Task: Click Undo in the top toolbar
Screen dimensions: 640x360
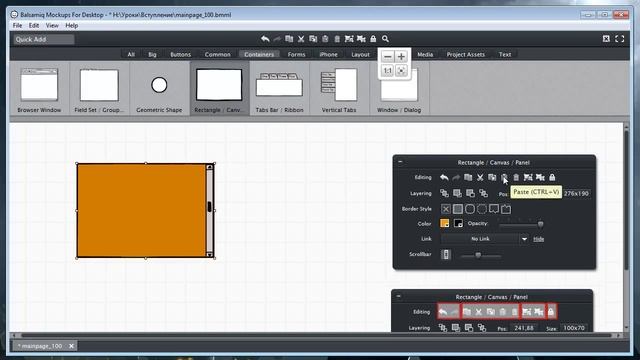Action: pos(265,39)
